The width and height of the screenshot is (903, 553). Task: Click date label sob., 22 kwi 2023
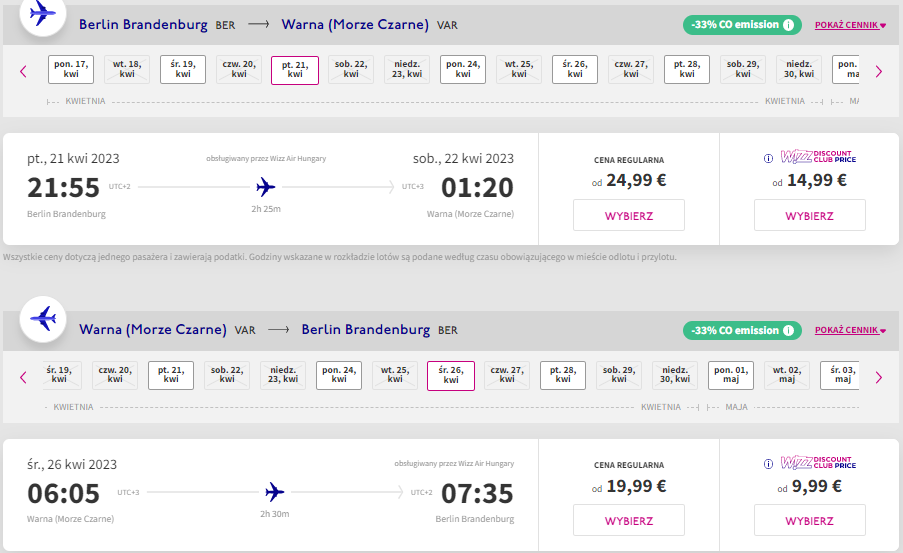[463, 159]
